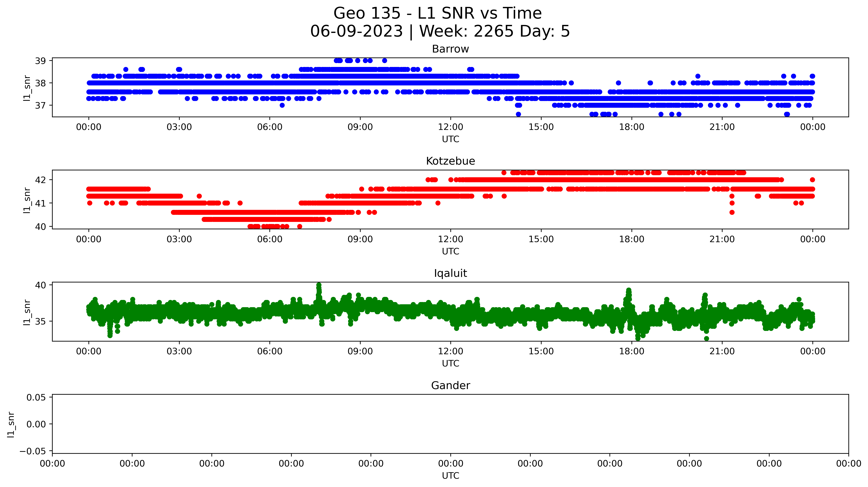868x487 pixels.
Task: Click the '06-09-2023 | Week: 2265 Day: 5' subtitle
Action: point(440,31)
